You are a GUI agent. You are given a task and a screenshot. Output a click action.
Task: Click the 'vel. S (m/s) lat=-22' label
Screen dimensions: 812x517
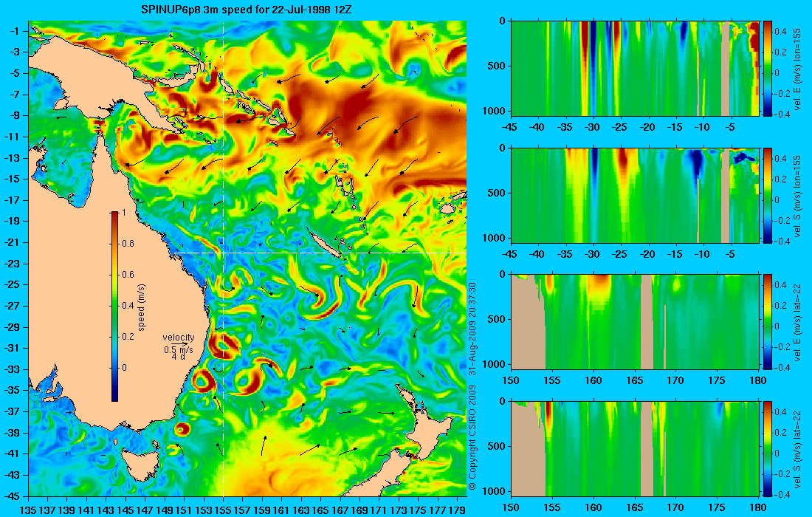[798, 448]
